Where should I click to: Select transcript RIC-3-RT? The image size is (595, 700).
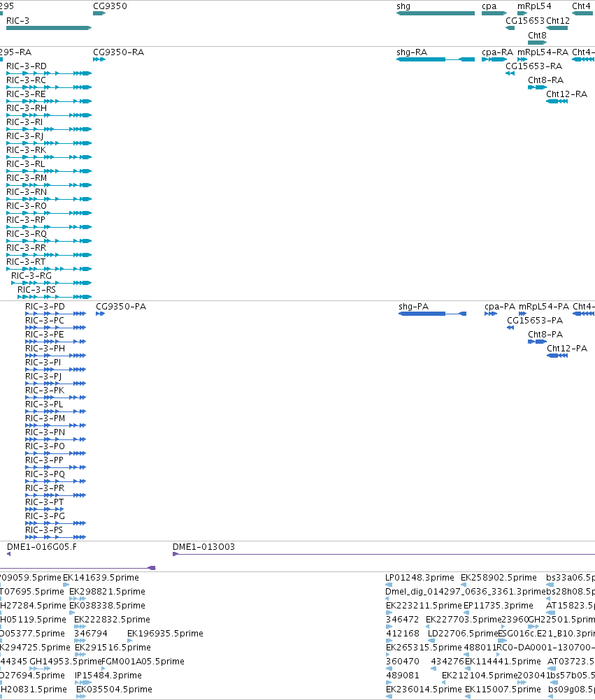click(x=49, y=269)
